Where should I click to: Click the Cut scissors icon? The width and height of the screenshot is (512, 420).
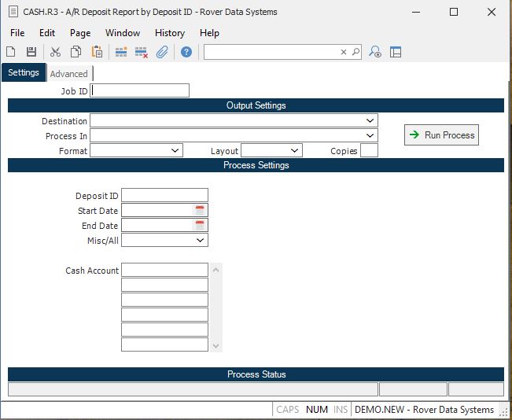pos(55,52)
